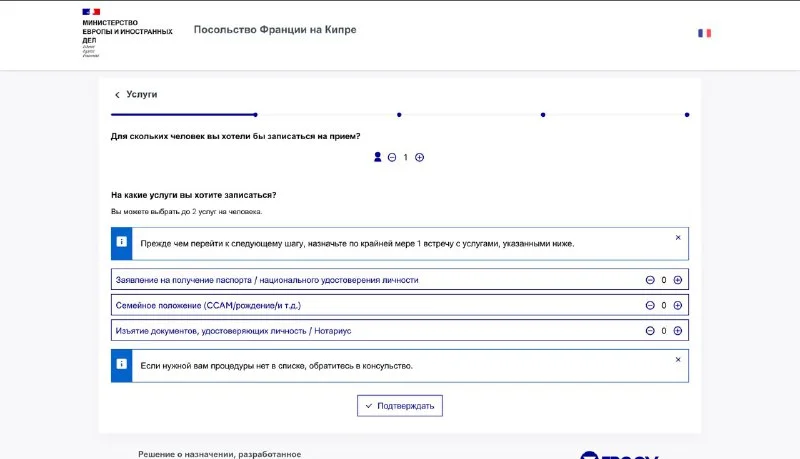Viewport: 800px width, 459px height.
Task: Increase the number of people with plus
Action: coord(419,157)
